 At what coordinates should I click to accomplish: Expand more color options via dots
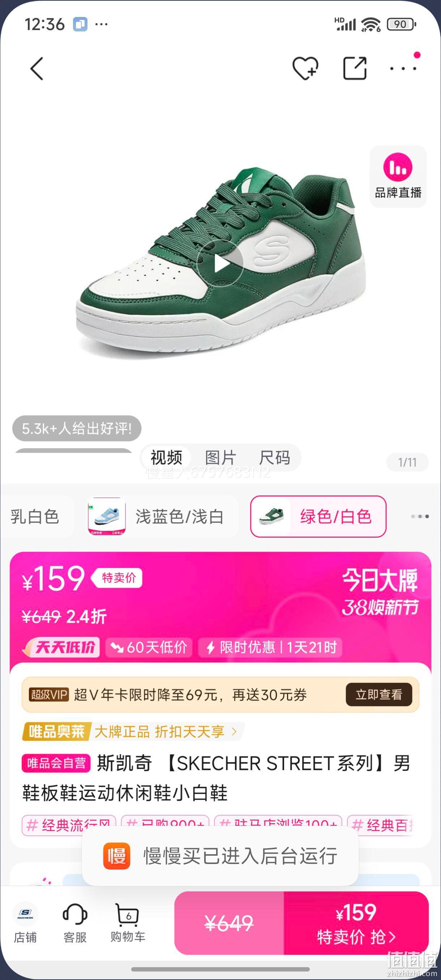point(420,516)
